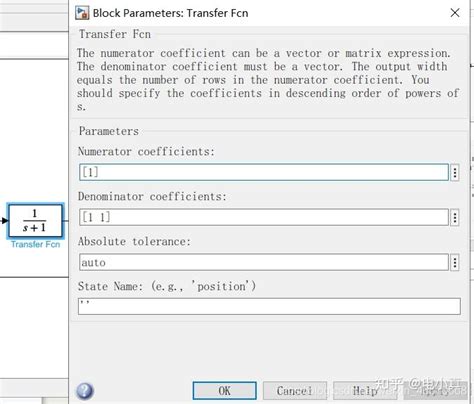The width and height of the screenshot is (474, 404).
Task: Open the Denominator coefficients three-dot options menu
Action: pos(455,218)
